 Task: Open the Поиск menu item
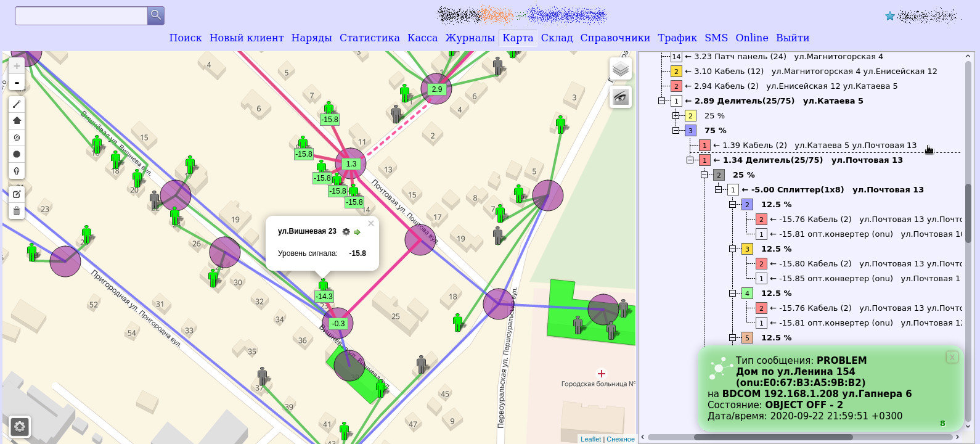(186, 38)
